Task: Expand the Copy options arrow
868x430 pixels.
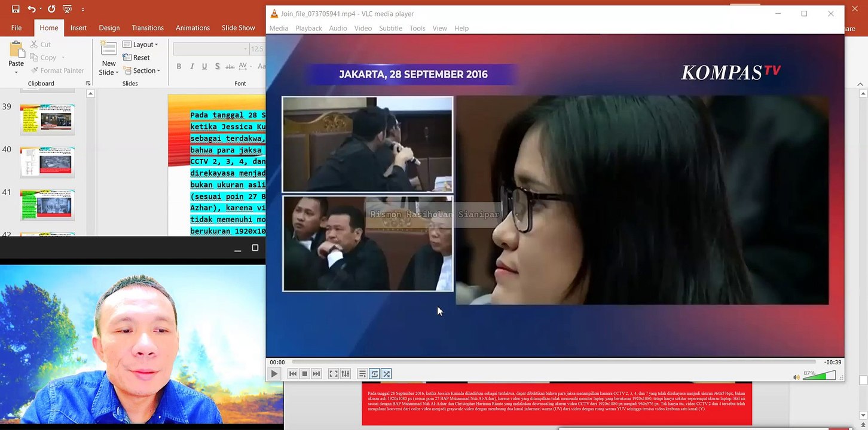Action: [62, 58]
